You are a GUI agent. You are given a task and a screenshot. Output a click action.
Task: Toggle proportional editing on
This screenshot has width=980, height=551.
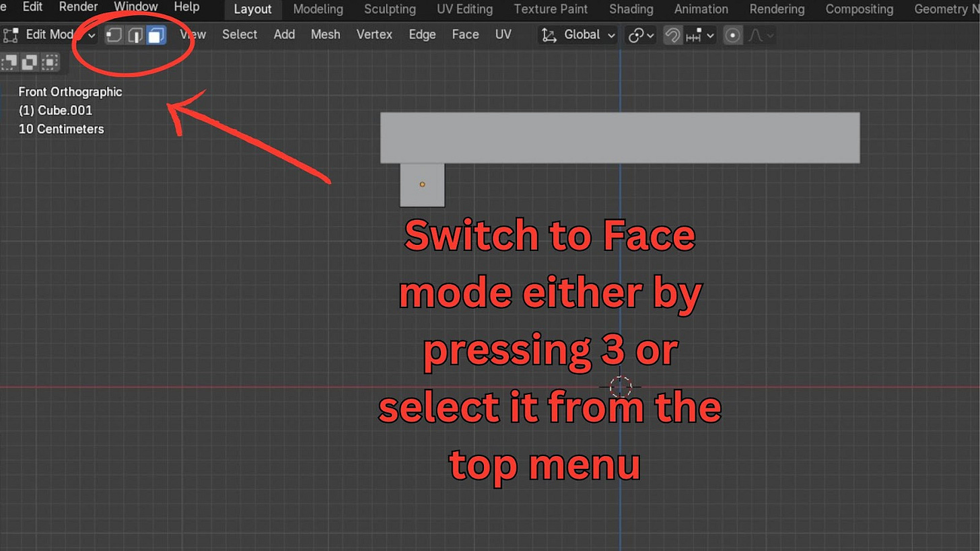(732, 35)
